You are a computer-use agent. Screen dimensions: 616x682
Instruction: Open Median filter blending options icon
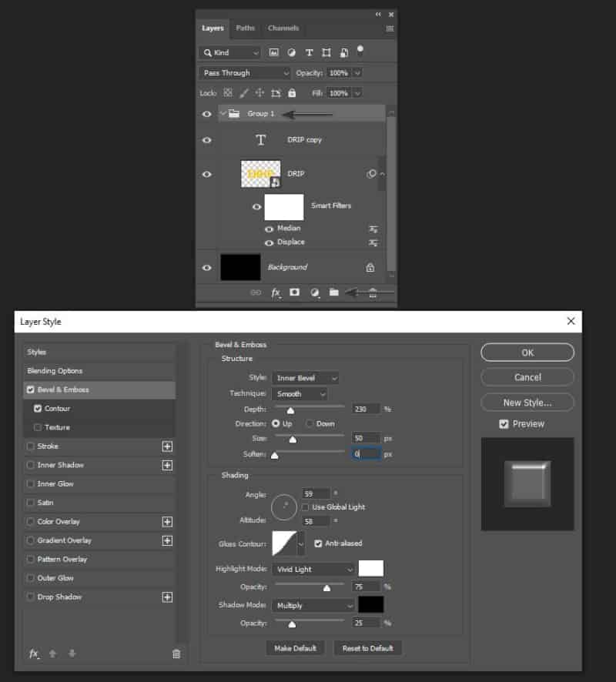[x=373, y=229]
